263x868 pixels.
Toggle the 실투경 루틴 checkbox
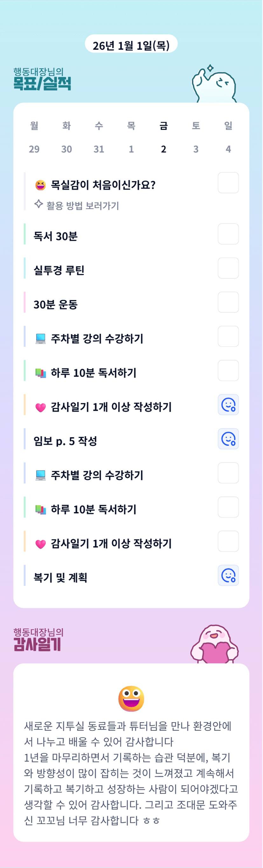228,268
